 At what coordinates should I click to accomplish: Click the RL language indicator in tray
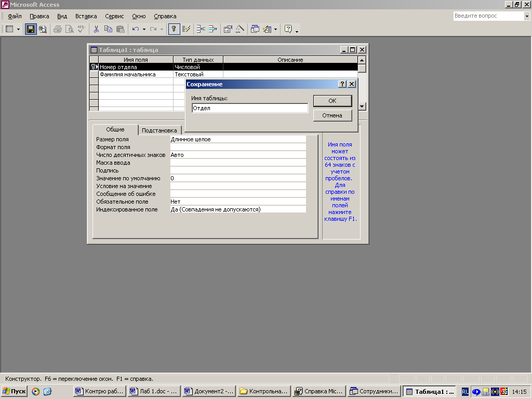click(465, 392)
